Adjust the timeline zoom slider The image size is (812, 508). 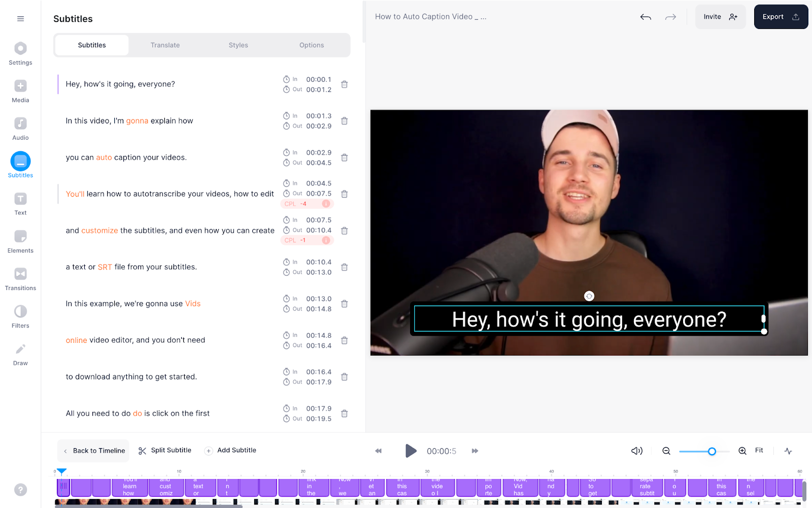click(712, 451)
